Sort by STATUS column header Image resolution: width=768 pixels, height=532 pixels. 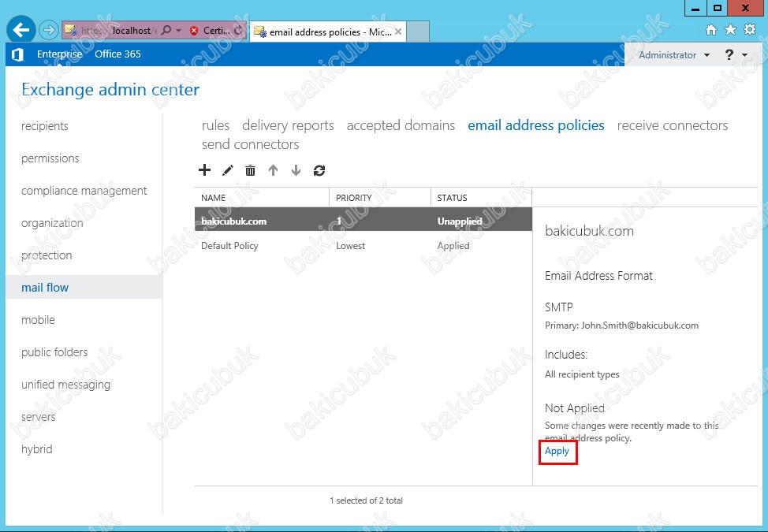tap(482, 198)
